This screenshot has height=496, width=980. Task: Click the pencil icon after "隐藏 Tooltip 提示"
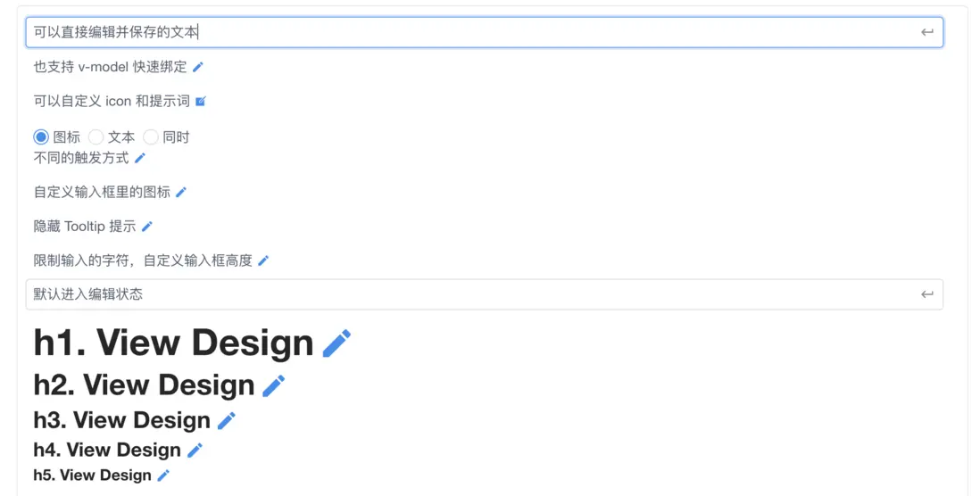click(x=147, y=227)
